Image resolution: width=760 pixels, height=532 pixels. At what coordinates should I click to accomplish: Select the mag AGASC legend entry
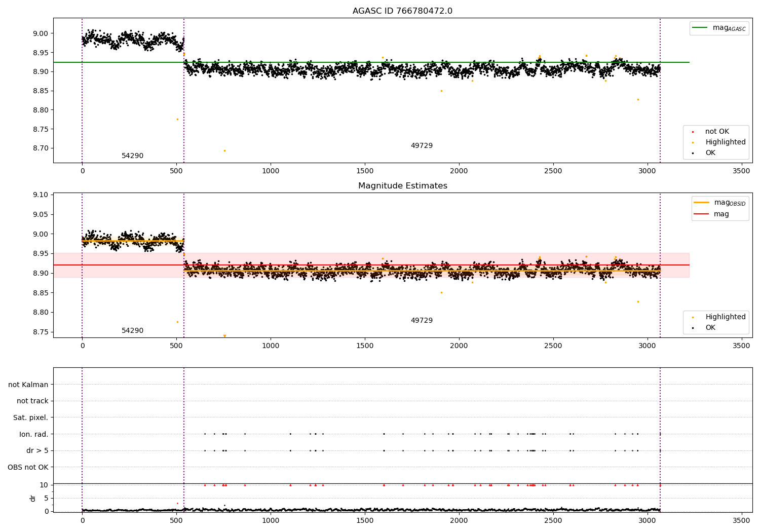[x=719, y=28]
